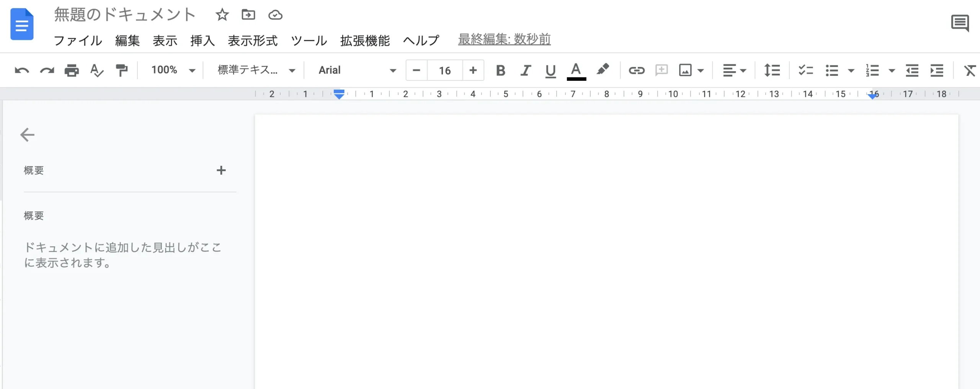
Task: Open bulleted list style dropdown arrow
Action: pyautogui.click(x=851, y=71)
